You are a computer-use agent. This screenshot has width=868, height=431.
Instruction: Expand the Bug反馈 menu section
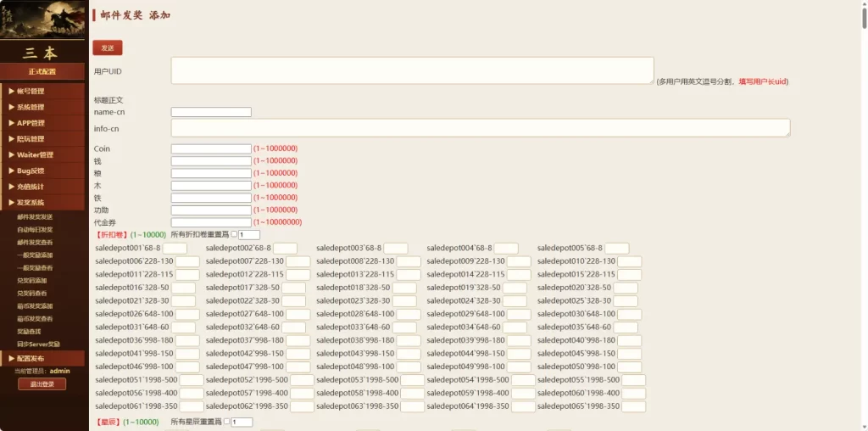42,171
